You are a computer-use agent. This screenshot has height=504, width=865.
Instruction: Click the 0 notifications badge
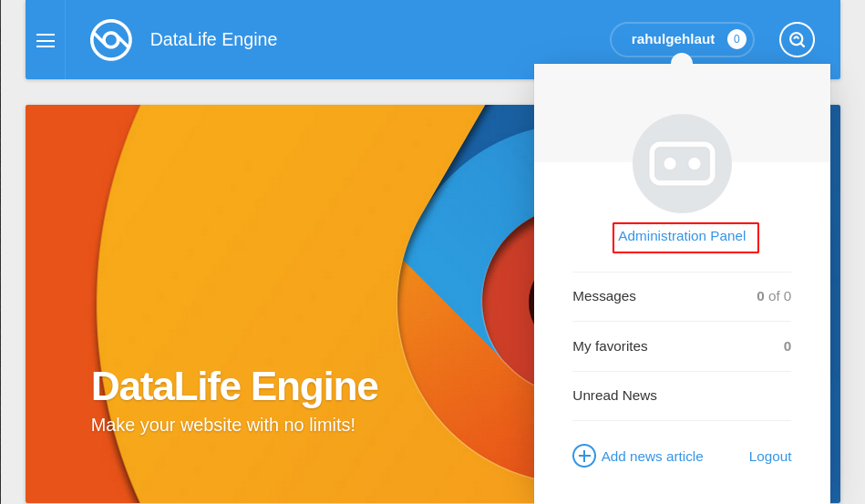click(736, 39)
